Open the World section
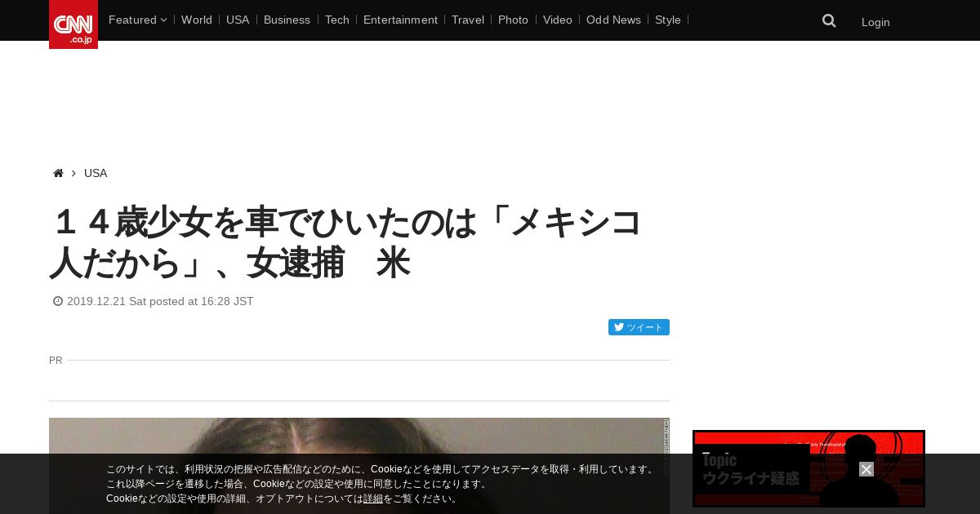The image size is (980, 514). [197, 20]
